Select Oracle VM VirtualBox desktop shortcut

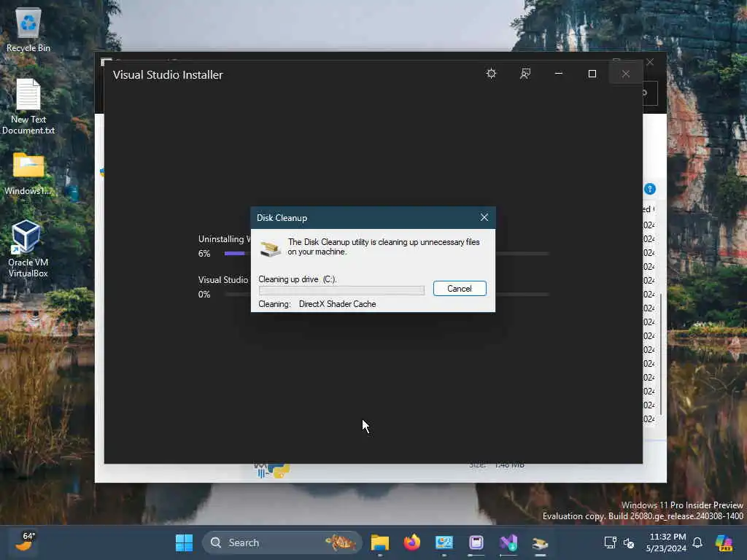[x=28, y=249]
